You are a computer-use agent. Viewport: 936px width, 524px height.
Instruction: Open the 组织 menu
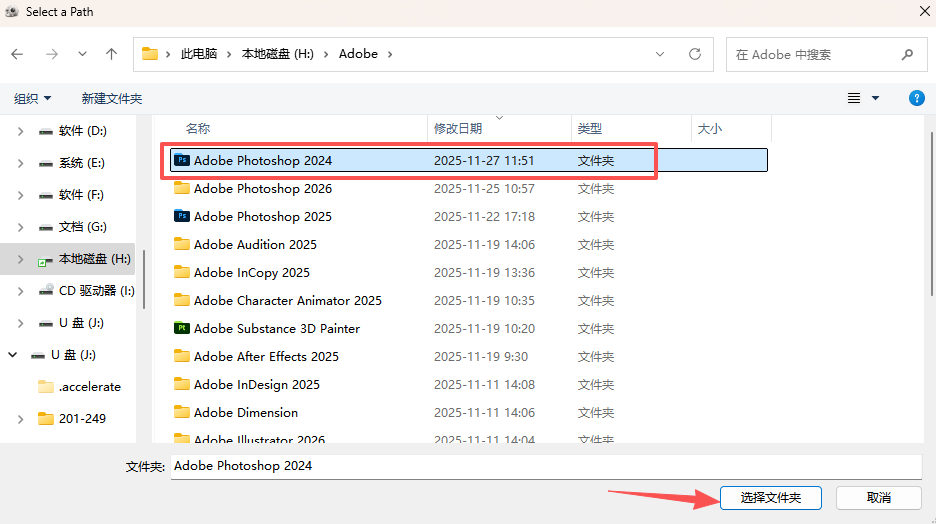point(32,98)
